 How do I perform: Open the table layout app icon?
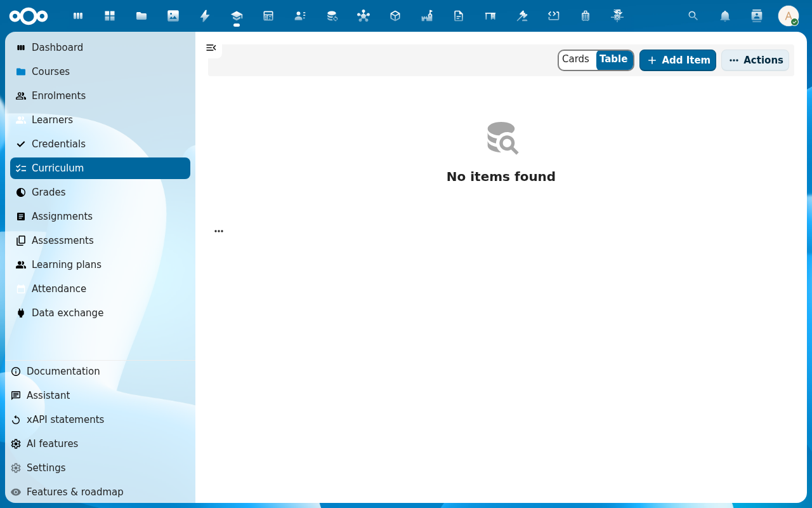(268, 16)
